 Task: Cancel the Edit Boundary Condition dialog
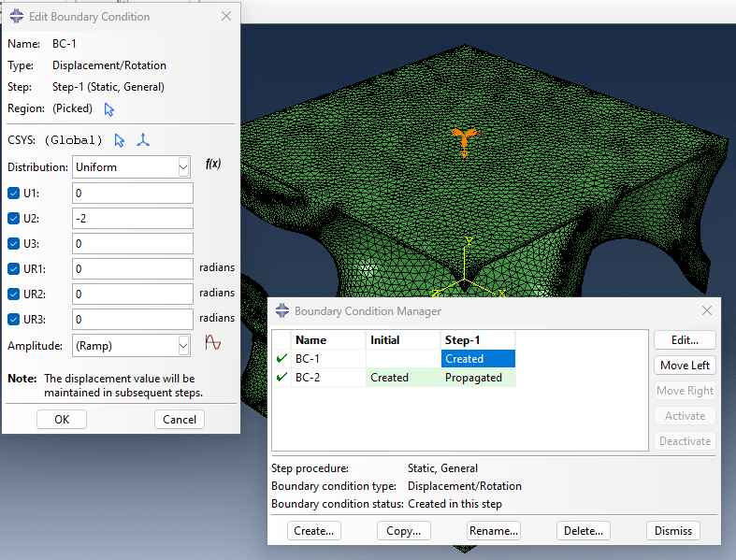coord(180,419)
